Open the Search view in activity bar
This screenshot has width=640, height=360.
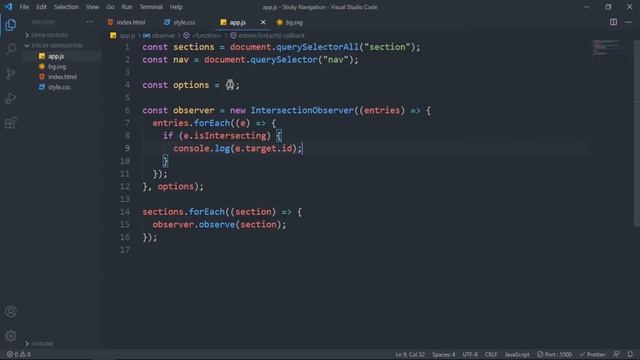point(11,49)
